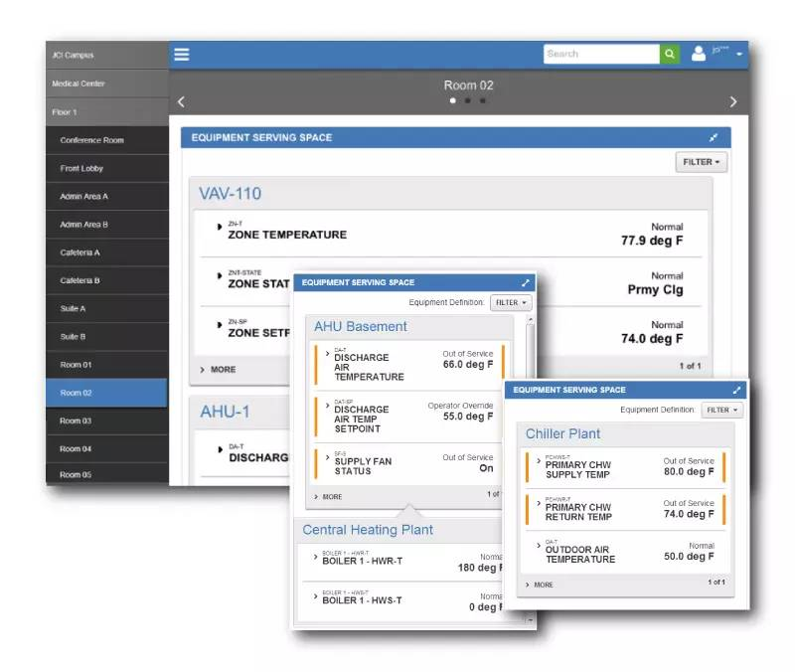Open FILTER dropdown in main widget
Viewport: 795px width, 672px height.
(702, 162)
